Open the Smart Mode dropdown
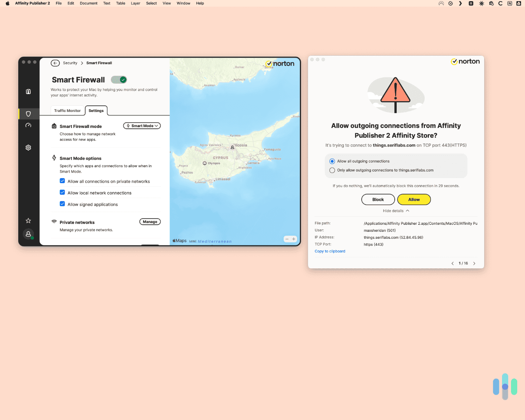This screenshot has height=420, width=525. [x=142, y=125]
